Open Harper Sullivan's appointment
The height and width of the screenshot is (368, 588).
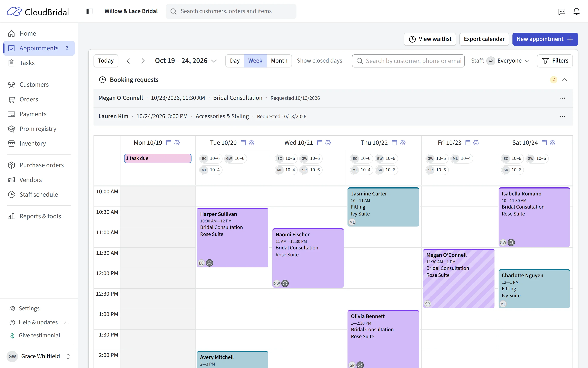pyautogui.click(x=233, y=238)
